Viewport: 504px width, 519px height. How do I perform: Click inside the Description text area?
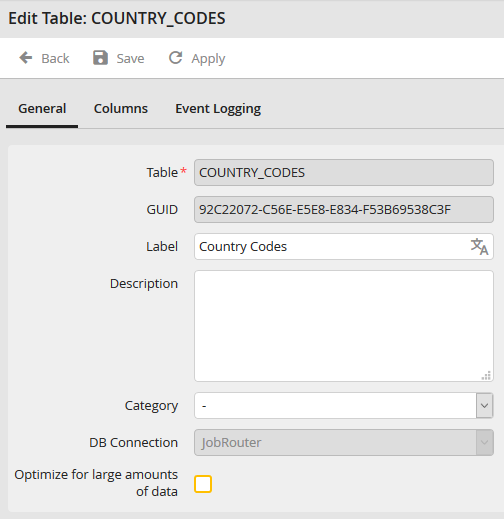[x=344, y=326]
